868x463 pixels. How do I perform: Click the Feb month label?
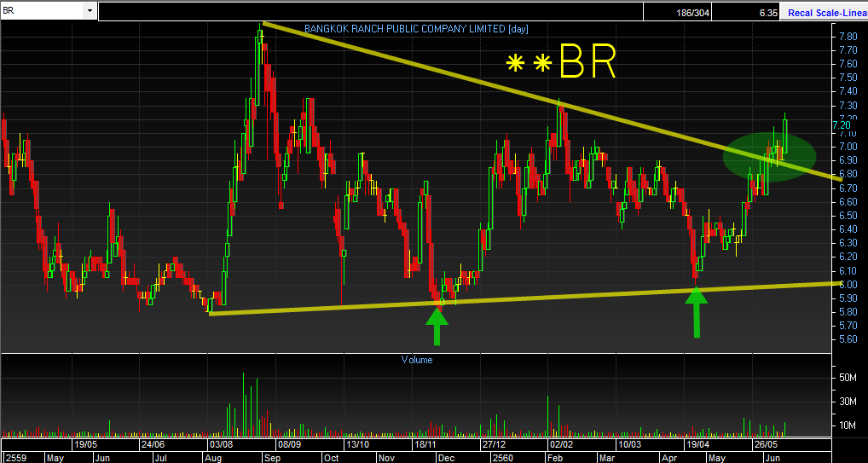[554, 458]
